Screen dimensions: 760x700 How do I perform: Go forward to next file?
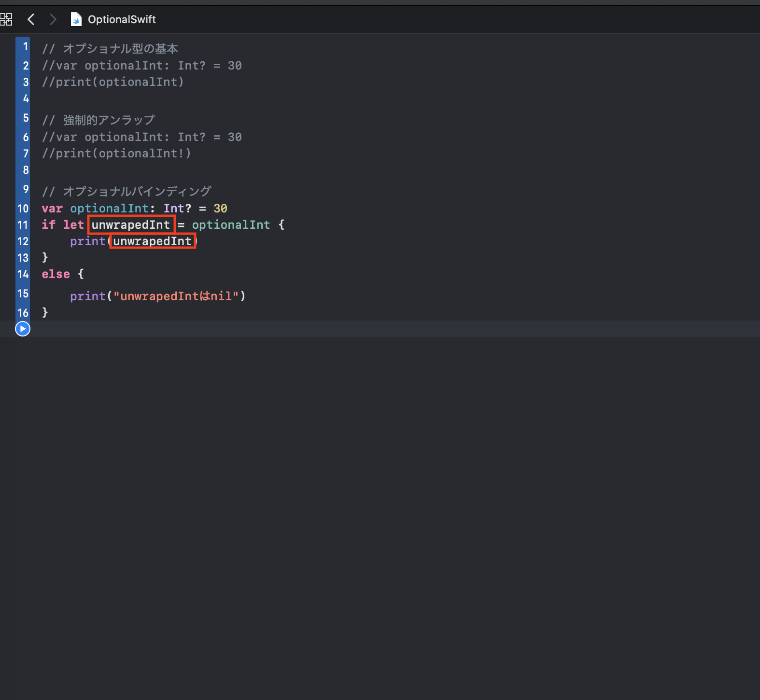coord(53,19)
